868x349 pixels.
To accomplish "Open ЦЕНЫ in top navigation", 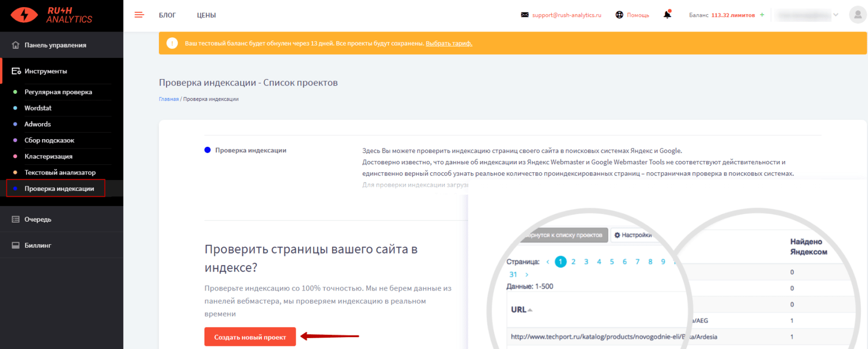I will (206, 15).
